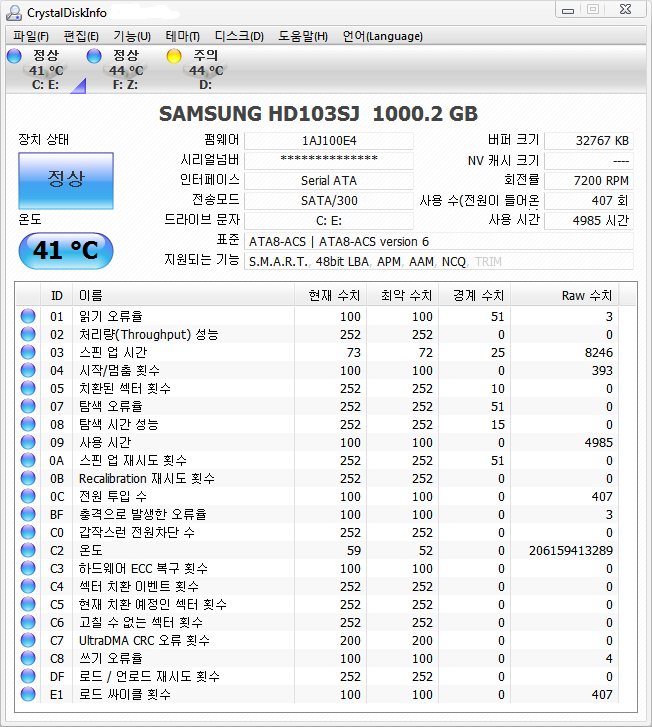
Task: Click status orb of 0C 전원 투입 수
Action: pyautogui.click(x=28, y=496)
